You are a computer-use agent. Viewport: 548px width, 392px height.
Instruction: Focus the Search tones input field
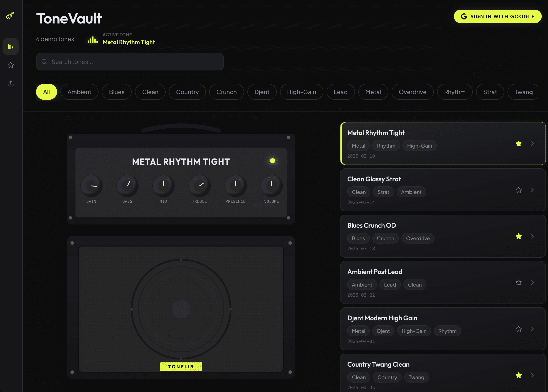click(x=135, y=62)
